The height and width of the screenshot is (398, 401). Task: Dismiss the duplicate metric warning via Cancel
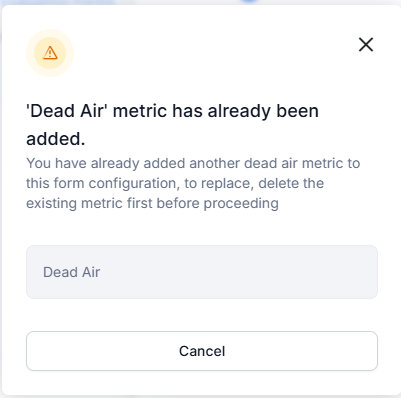[x=202, y=351]
